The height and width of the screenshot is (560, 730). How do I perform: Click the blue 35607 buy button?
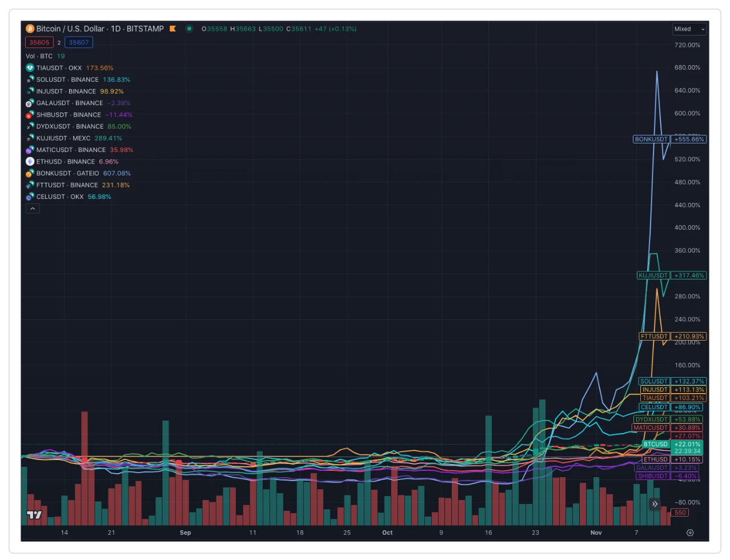pos(79,42)
